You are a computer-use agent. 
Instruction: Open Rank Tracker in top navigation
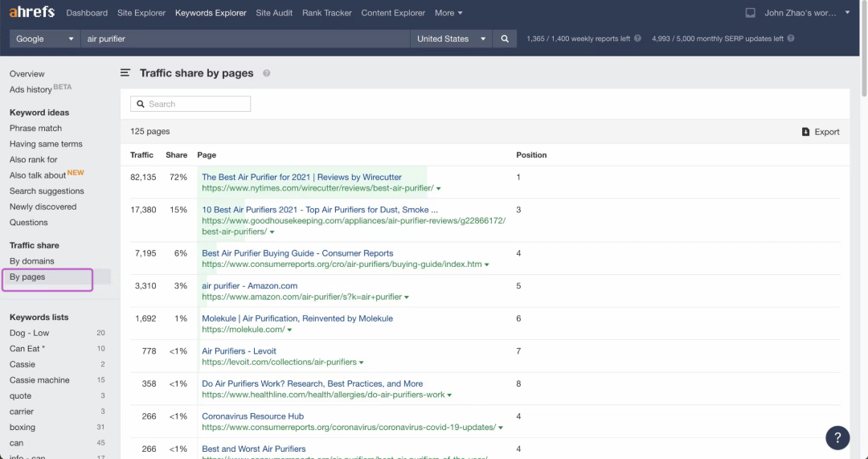point(326,13)
